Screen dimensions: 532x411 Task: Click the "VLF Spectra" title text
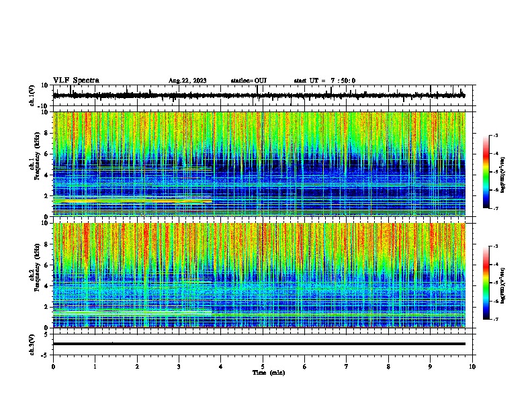(76, 81)
